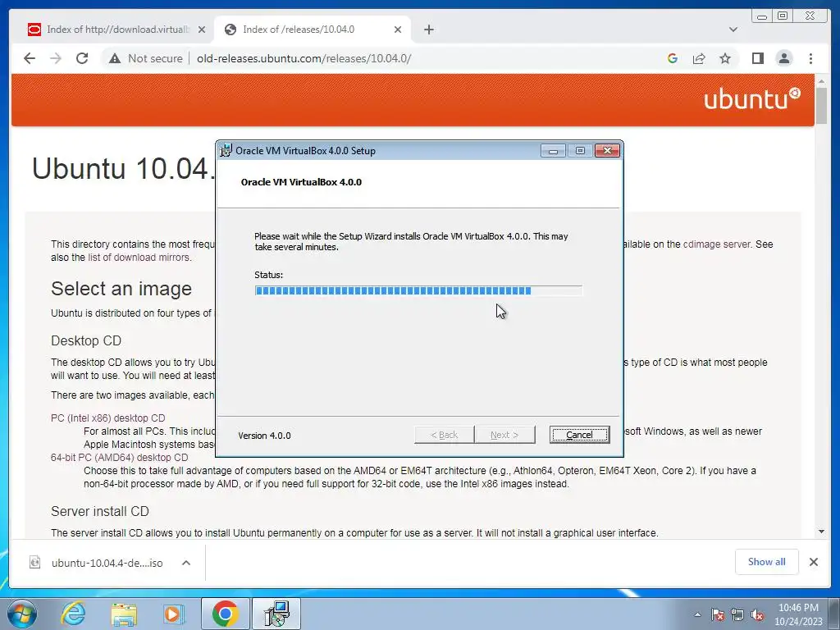The width and height of the screenshot is (840, 630).
Task: Click the Select an image heading
Action: pyautogui.click(x=121, y=289)
